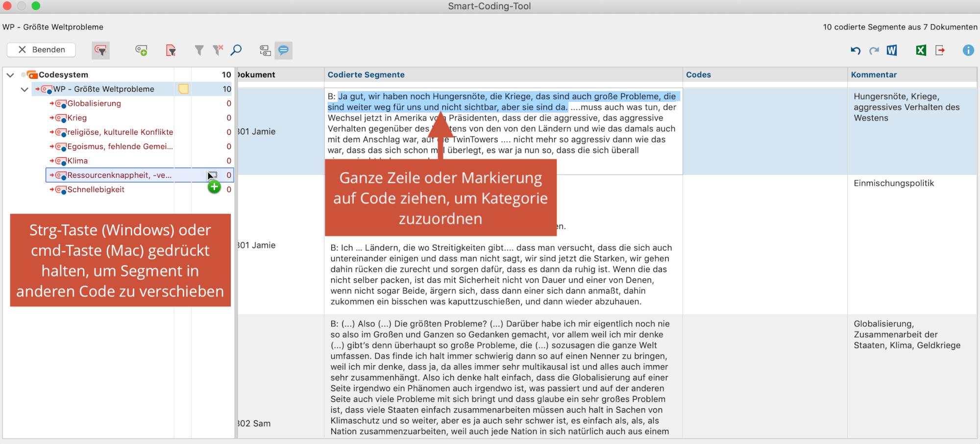
Task: Click the segment starting 'B: (...) Also (...)'
Action: (500, 377)
